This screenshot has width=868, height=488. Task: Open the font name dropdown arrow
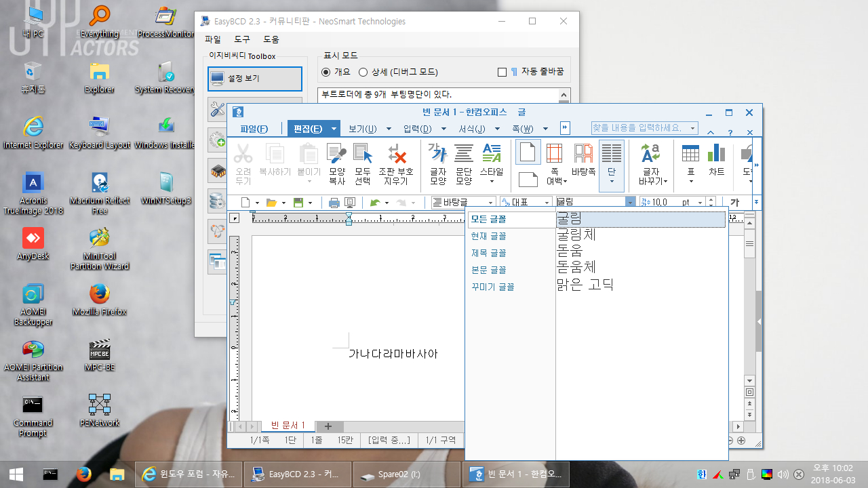pyautogui.click(x=631, y=202)
